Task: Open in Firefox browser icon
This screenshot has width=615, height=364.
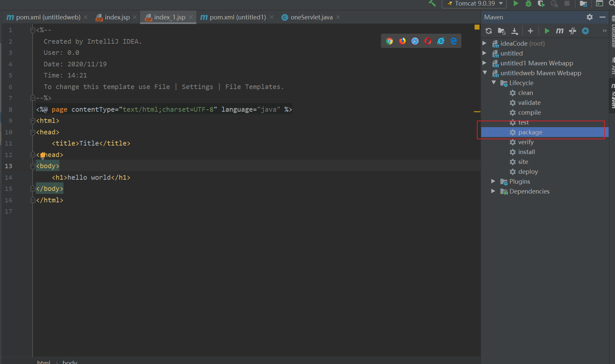Action: coord(402,41)
